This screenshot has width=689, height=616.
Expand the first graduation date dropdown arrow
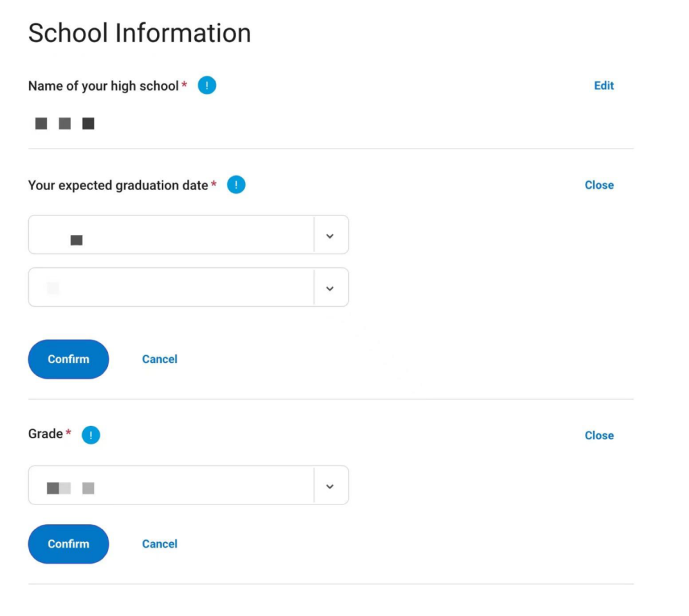330,236
